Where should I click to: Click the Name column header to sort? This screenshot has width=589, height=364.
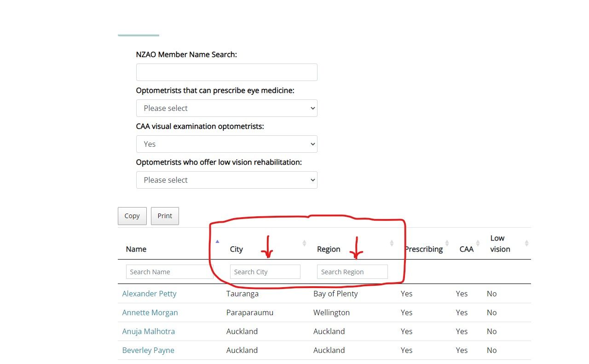pos(136,249)
